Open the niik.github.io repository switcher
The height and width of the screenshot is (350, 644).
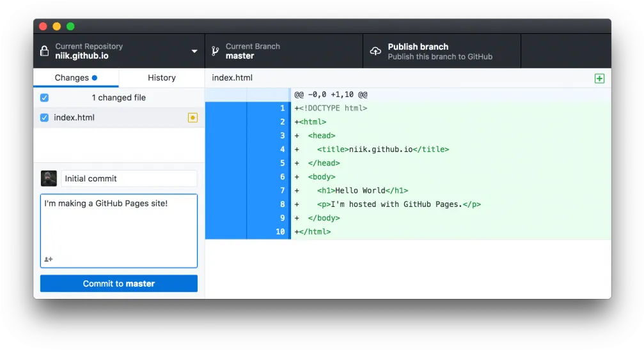pos(119,51)
